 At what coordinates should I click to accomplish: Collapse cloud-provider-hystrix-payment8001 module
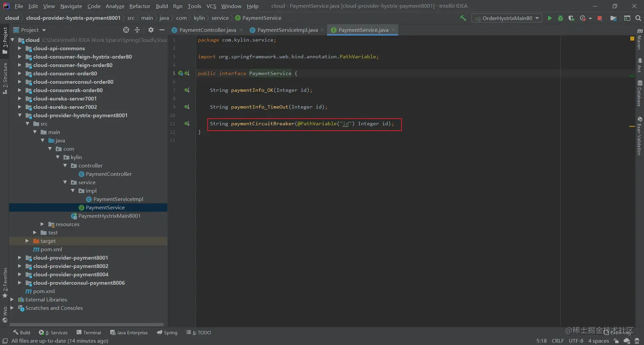[20, 115]
